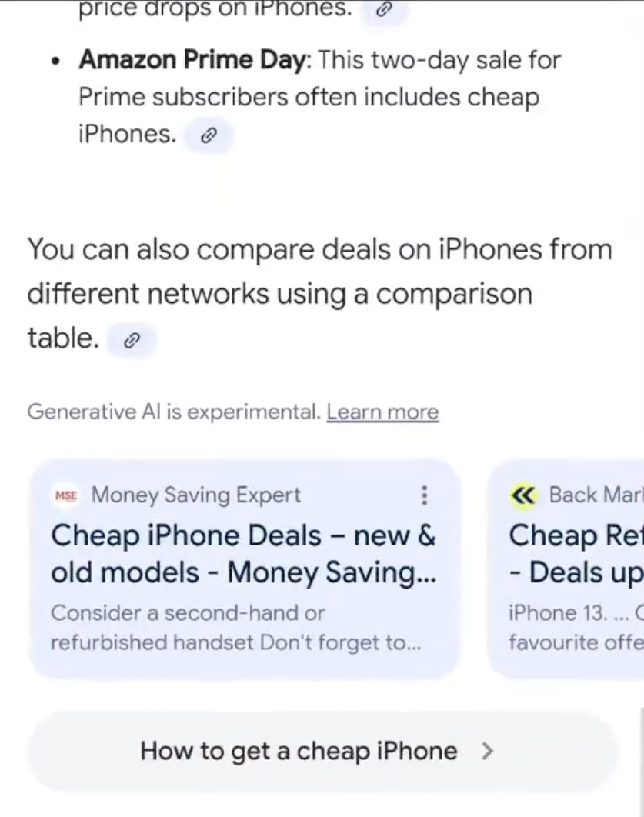Open source link after "price drops on iPhones"
Screen dimensions: 644x817
point(384,10)
